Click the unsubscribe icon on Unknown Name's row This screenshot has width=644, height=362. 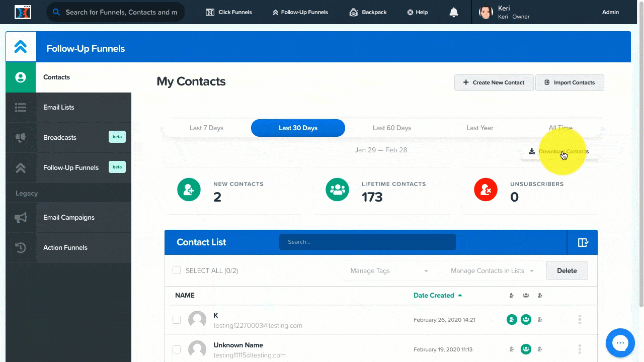(x=540, y=349)
